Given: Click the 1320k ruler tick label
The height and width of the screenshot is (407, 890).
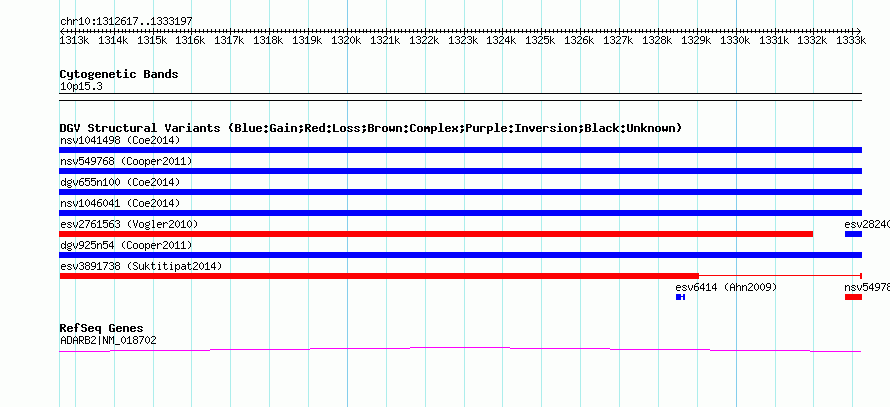Looking at the screenshot, I should (x=345, y=40).
